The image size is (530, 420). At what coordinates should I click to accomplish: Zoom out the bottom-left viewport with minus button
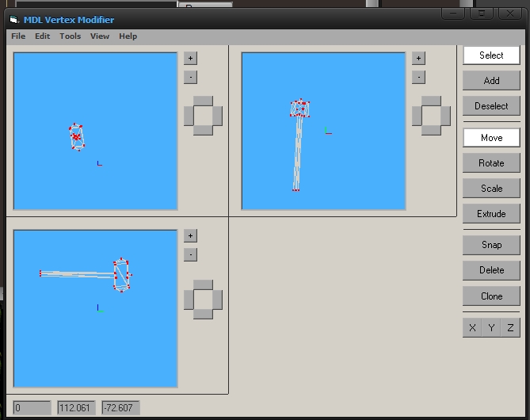pyautogui.click(x=190, y=254)
